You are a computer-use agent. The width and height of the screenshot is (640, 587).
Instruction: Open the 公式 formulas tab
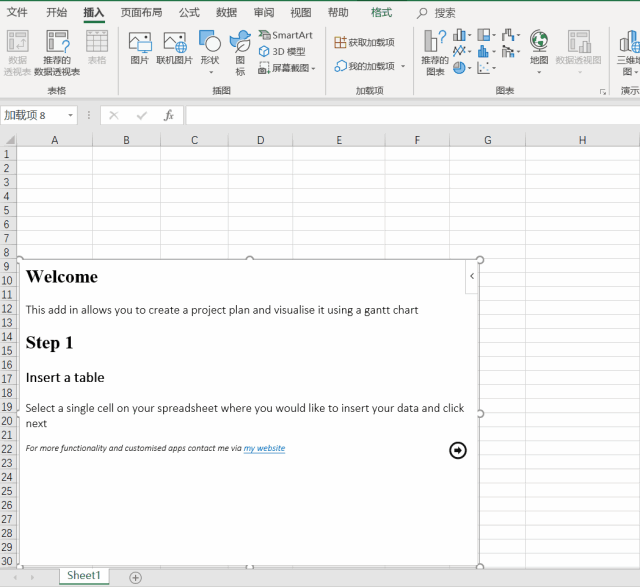pyautogui.click(x=189, y=13)
